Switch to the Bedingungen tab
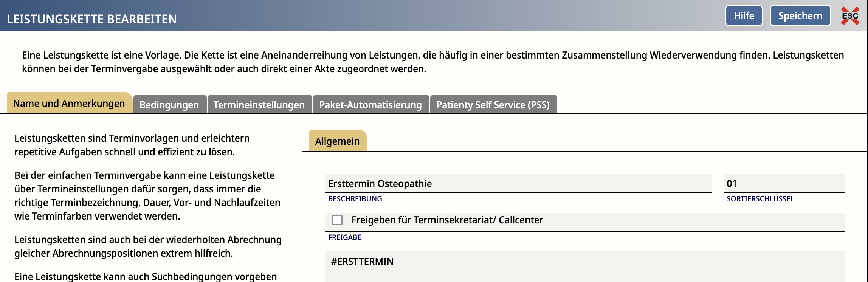Viewport: 868px width, 282px height. pyautogui.click(x=169, y=105)
